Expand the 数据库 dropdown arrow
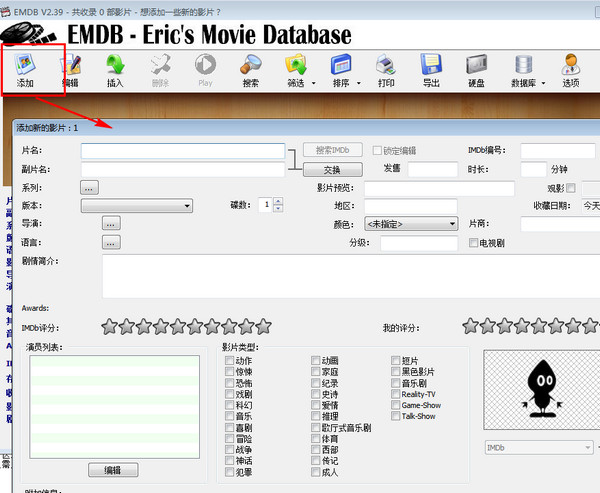 543,83
